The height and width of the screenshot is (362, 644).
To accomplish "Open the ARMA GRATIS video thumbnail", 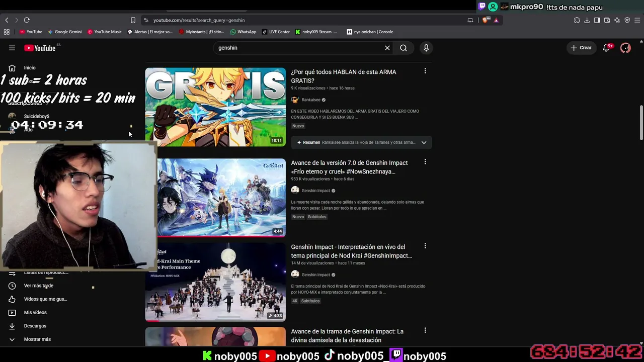I will pos(215,107).
